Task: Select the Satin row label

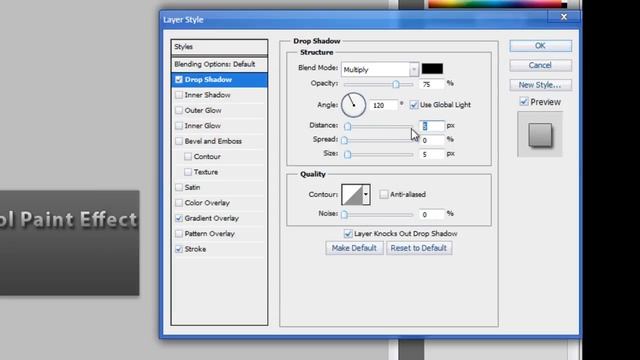Action: tap(192, 187)
